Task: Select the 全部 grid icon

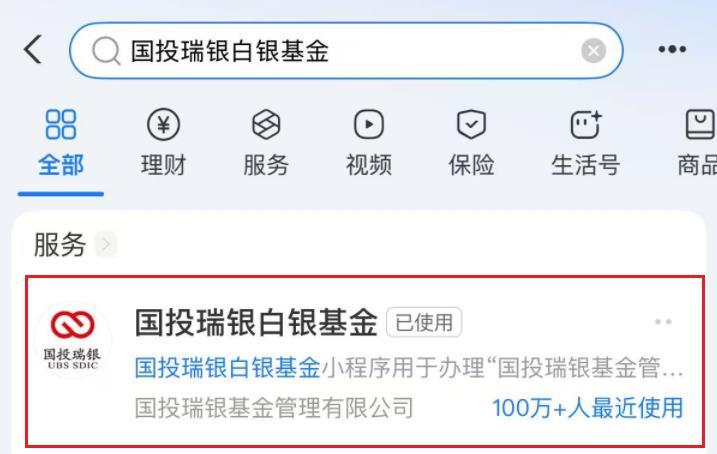Action: pos(61,124)
